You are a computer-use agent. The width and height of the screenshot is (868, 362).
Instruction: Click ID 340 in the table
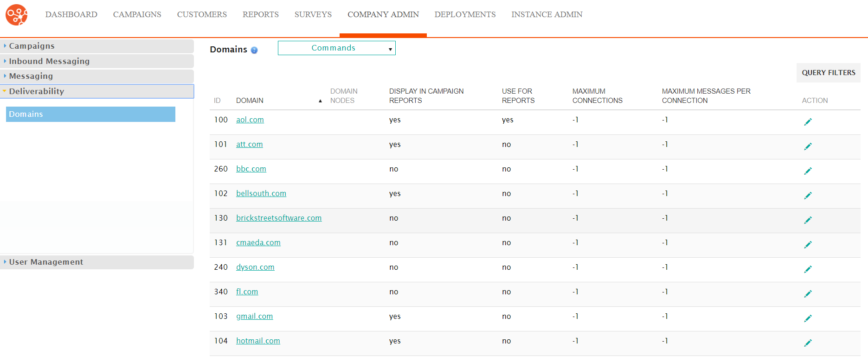point(221,292)
